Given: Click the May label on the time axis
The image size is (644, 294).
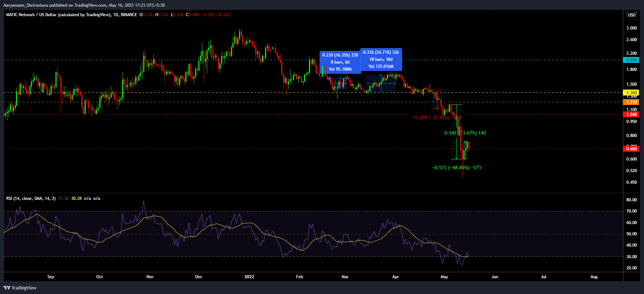Looking at the screenshot, I should pos(444,277).
